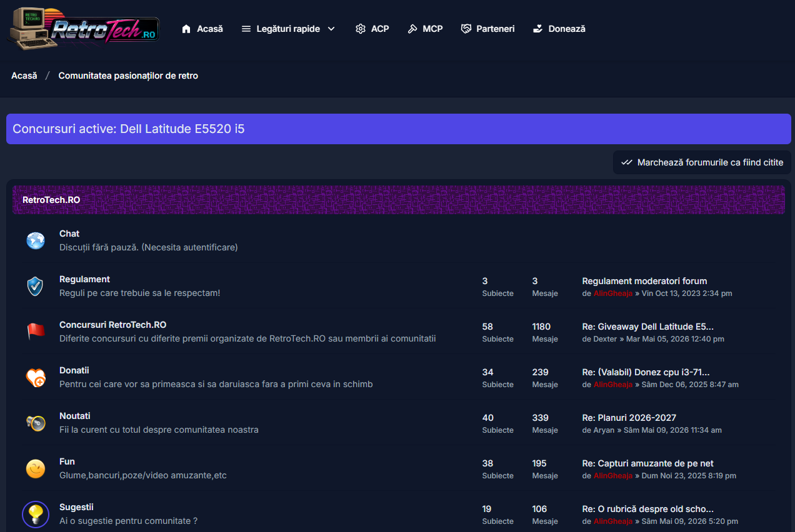Click the Fun smiley icon
The height and width of the screenshot is (532, 795).
point(36,468)
